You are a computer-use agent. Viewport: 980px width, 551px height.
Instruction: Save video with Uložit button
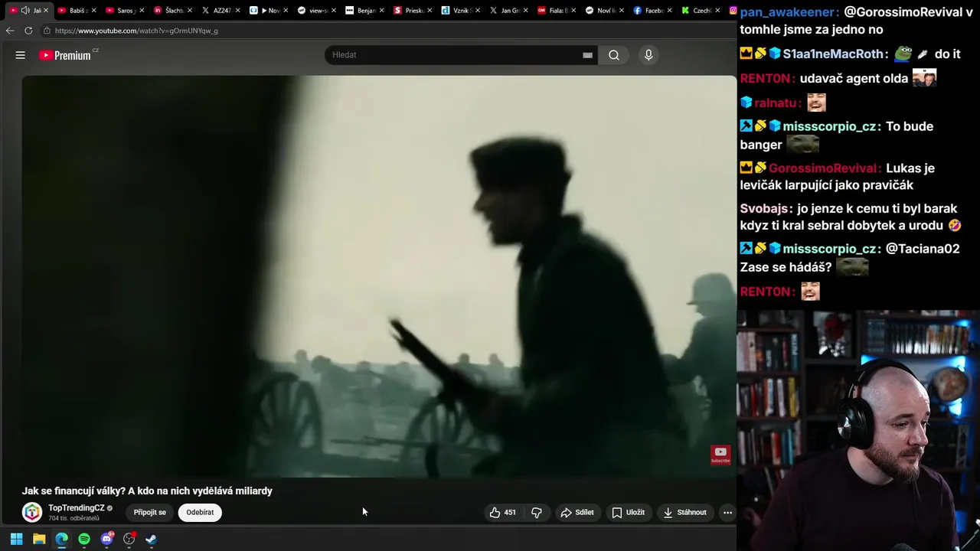[628, 513]
